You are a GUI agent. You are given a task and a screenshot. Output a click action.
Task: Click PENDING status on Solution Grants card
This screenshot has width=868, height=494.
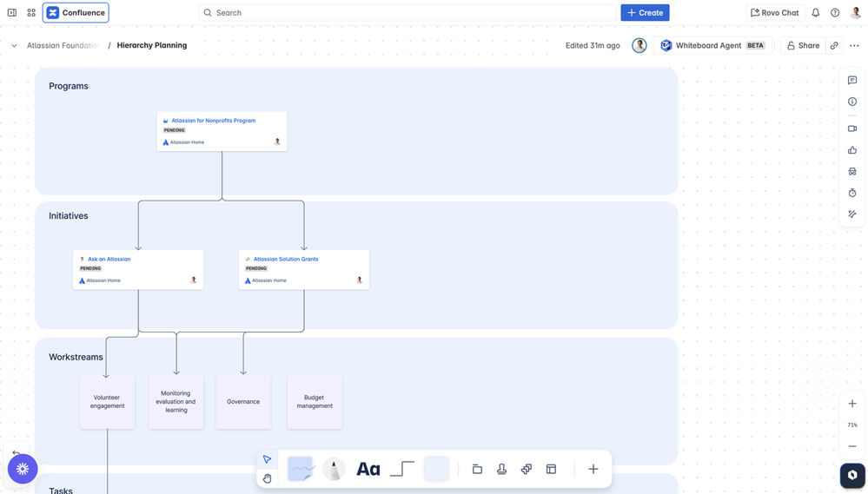tap(256, 268)
